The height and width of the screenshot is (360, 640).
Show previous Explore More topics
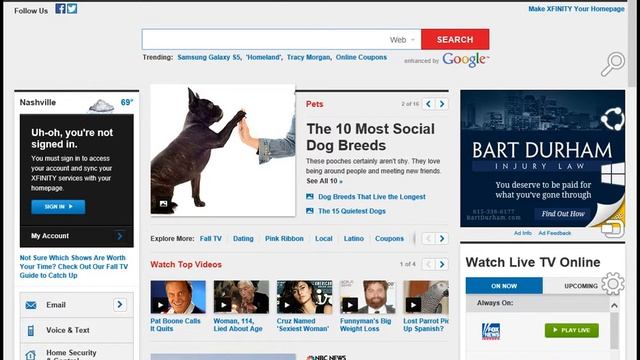(428, 238)
